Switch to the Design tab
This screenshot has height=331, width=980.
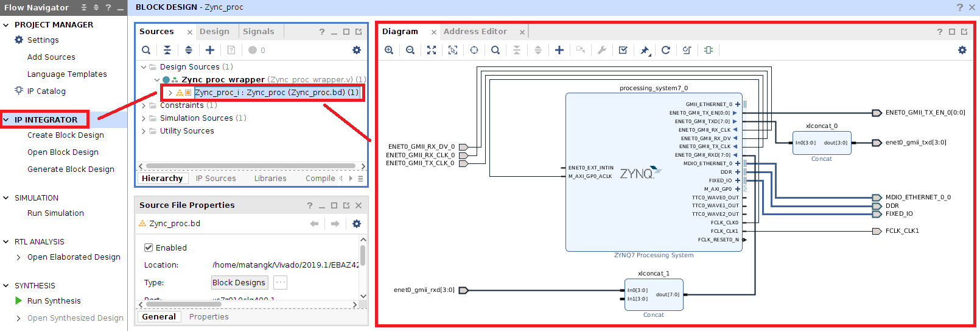pyautogui.click(x=214, y=32)
